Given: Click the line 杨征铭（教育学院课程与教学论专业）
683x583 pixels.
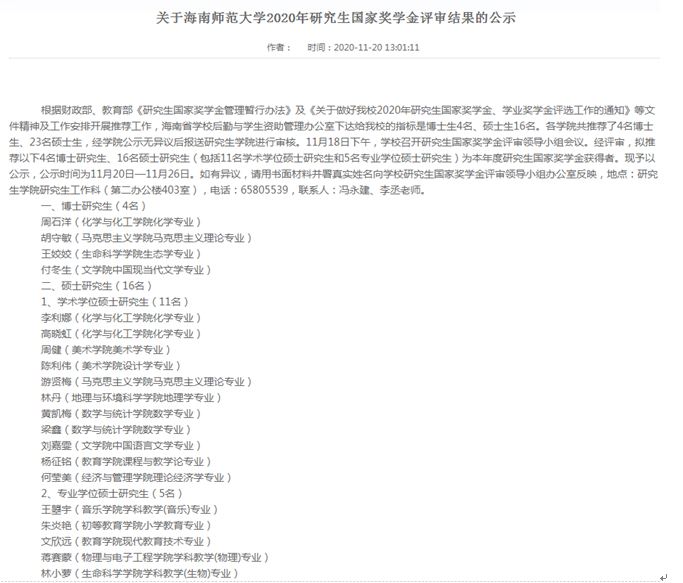Looking at the screenshot, I should [126, 462].
